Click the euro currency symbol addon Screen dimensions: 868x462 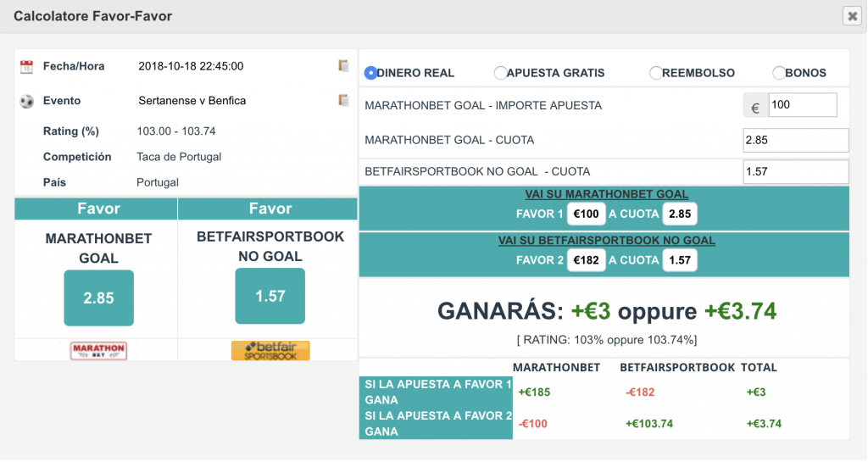point(755,105)
